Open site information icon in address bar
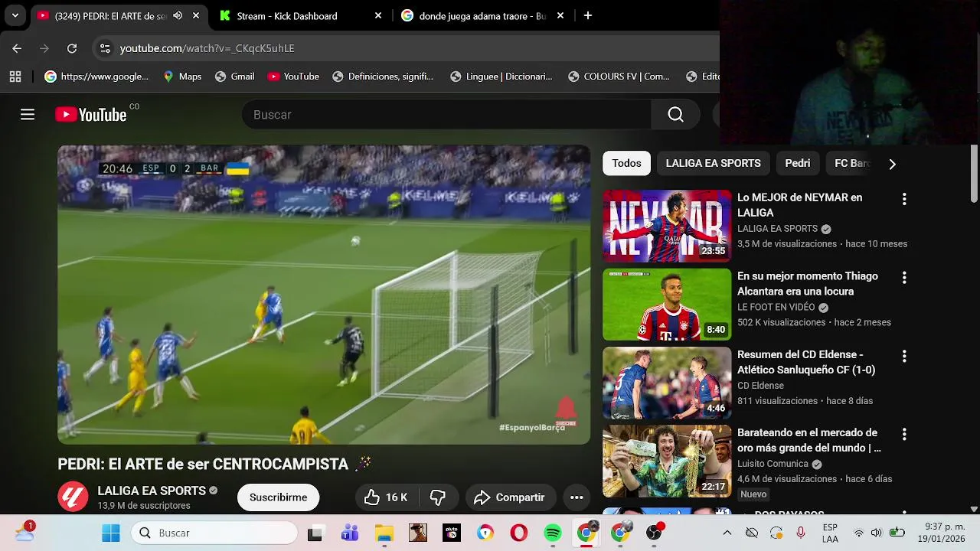Image resolution: width=980 pixels, height=551 pixels. pos(106,48)
